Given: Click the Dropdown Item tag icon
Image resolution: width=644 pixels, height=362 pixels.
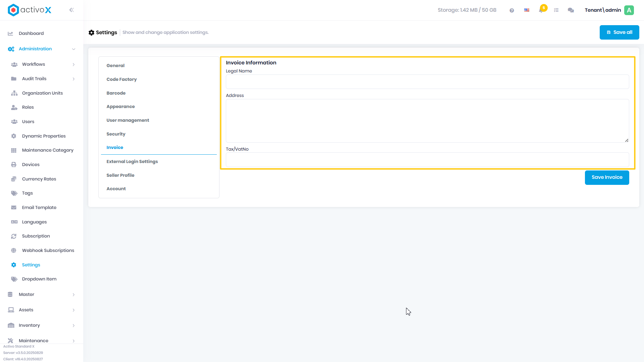Looking at the screenshot, I should pos(14,279).
